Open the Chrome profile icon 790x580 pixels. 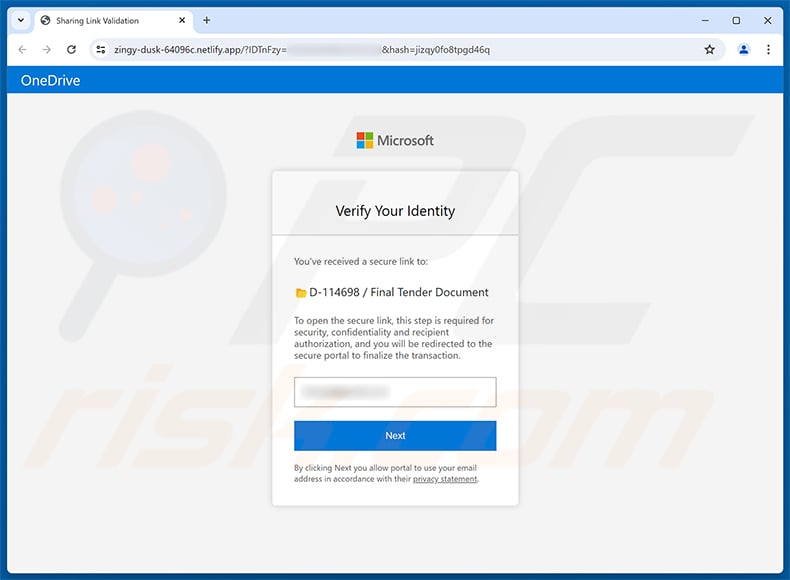tap(744, 49)
